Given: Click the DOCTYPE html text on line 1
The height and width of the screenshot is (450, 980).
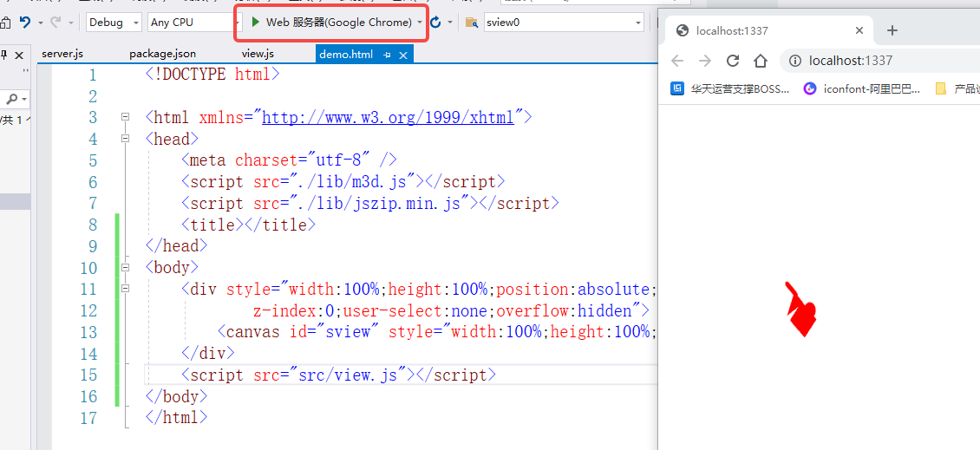Looking at the screenshot, I should tap(212, 75).
